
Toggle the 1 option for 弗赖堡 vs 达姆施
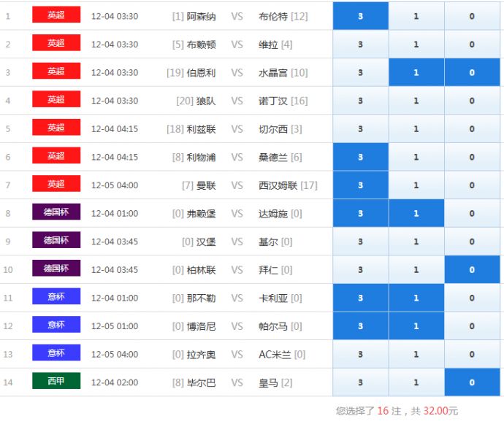416,214
